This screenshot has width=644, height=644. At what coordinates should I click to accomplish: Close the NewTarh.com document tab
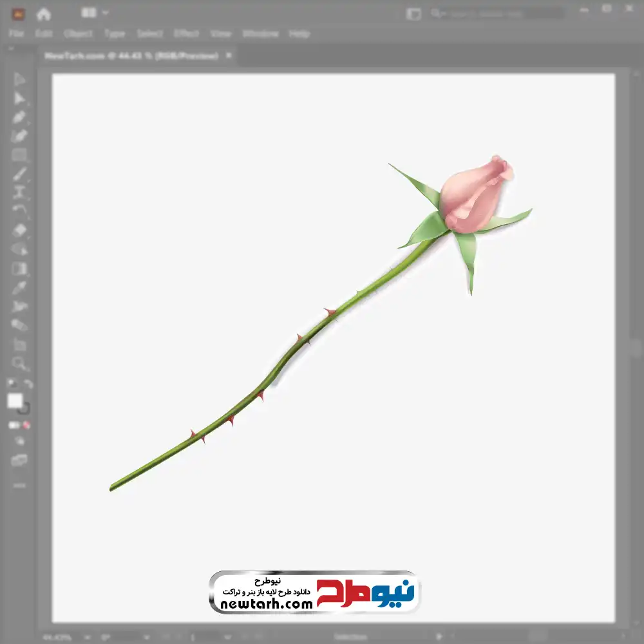pos(228,56)
